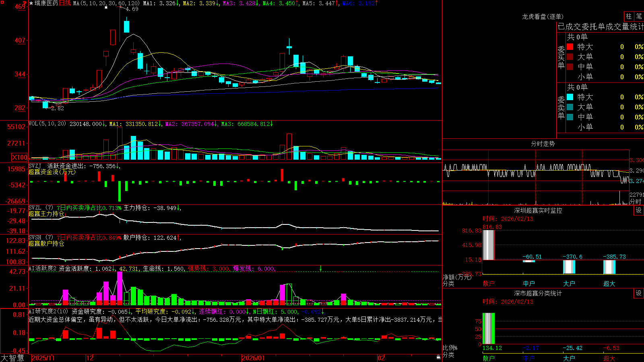The height and width of the screenshot is (362, 644).
Task: Click the 散户 bar valued 816.83
Action: coord(488,245)
